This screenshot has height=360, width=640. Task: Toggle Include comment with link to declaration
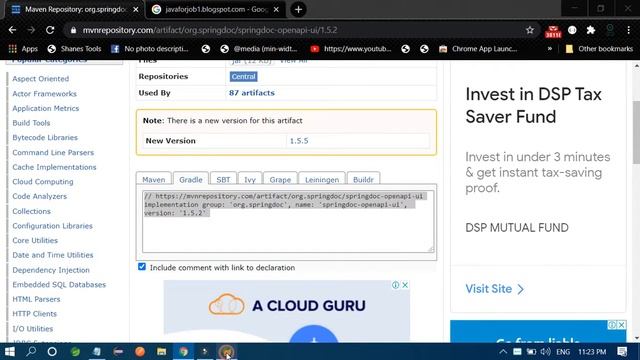[142, 267]
